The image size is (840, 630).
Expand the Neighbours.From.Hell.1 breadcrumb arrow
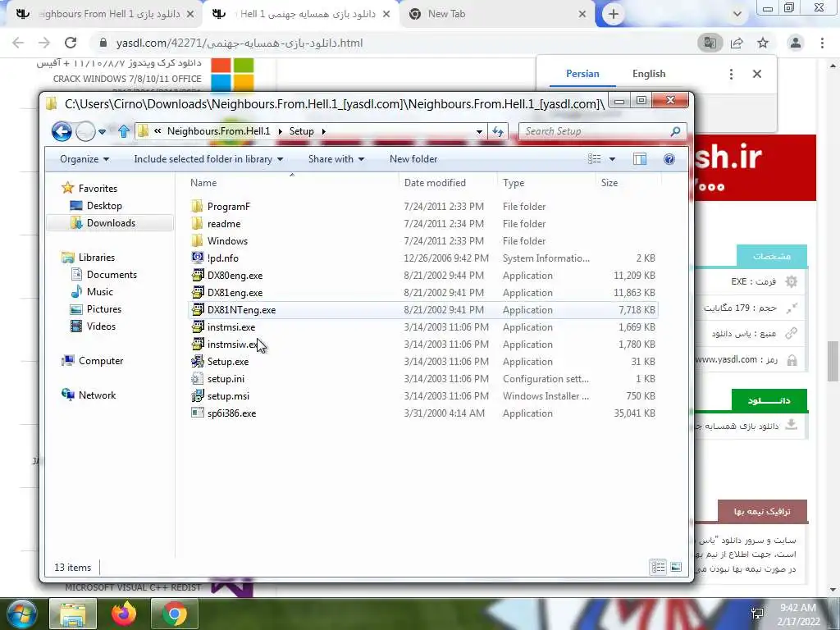[281, 131]
